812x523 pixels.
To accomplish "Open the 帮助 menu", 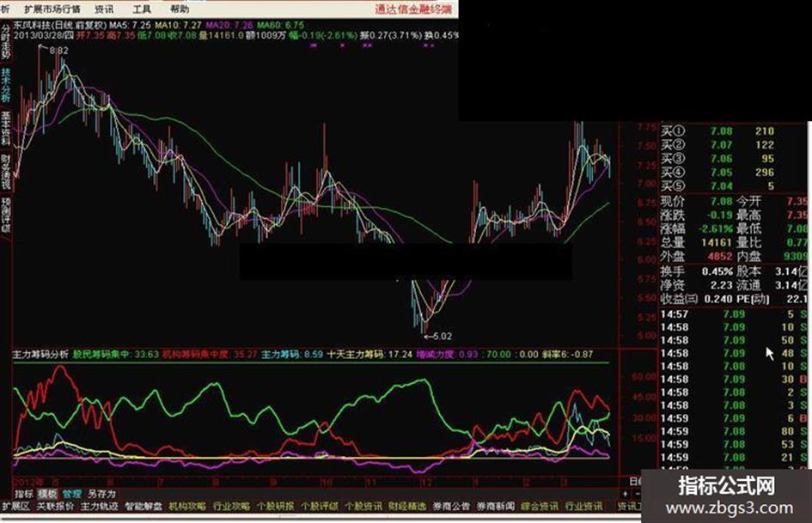I will 180,9.
